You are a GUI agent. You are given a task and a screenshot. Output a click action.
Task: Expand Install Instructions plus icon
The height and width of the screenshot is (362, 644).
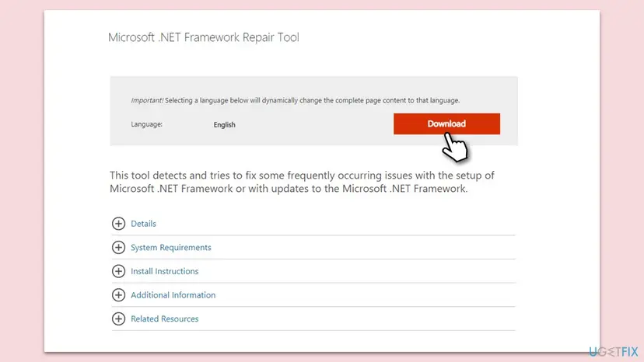pyautogui.click(x=119, y=271)
